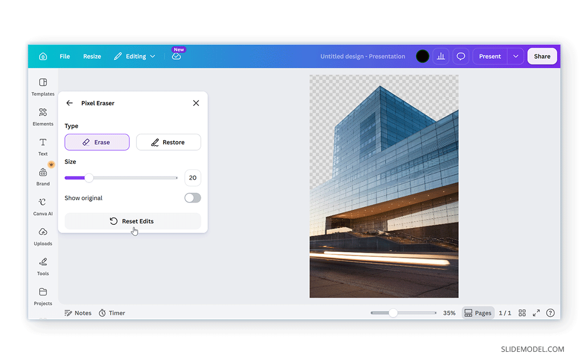Click the 1 / 1 page counter
Image resolution: width=588 pixels, height=364 pixels.
point(505,313)
